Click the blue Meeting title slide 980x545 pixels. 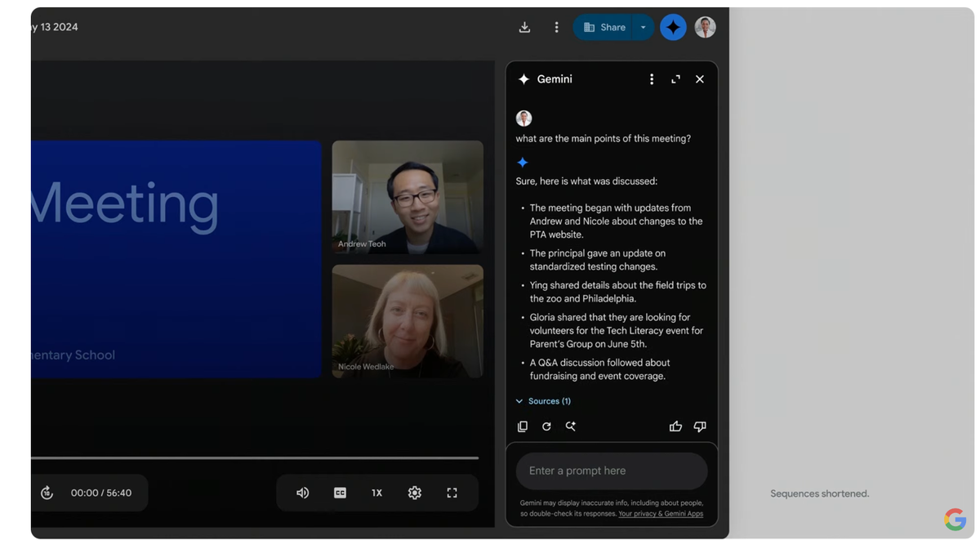(x=176, y=259)
